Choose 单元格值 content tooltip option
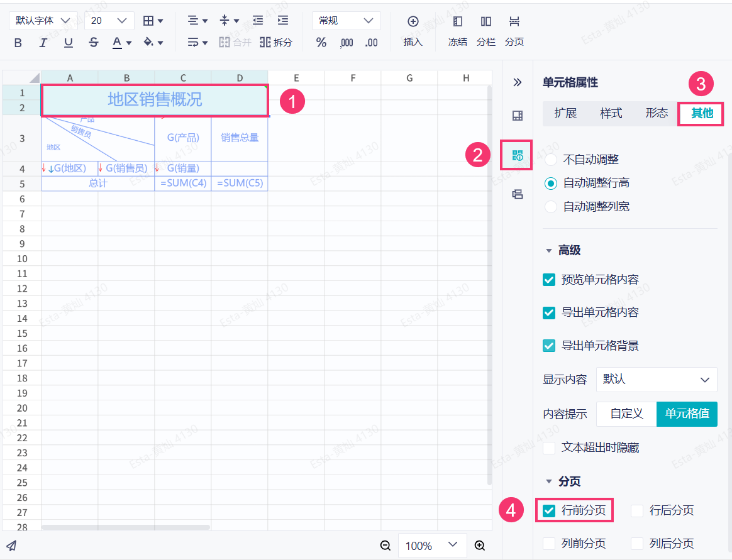The height and width of the screenshot is (560, 732). (x=687, y=414)
